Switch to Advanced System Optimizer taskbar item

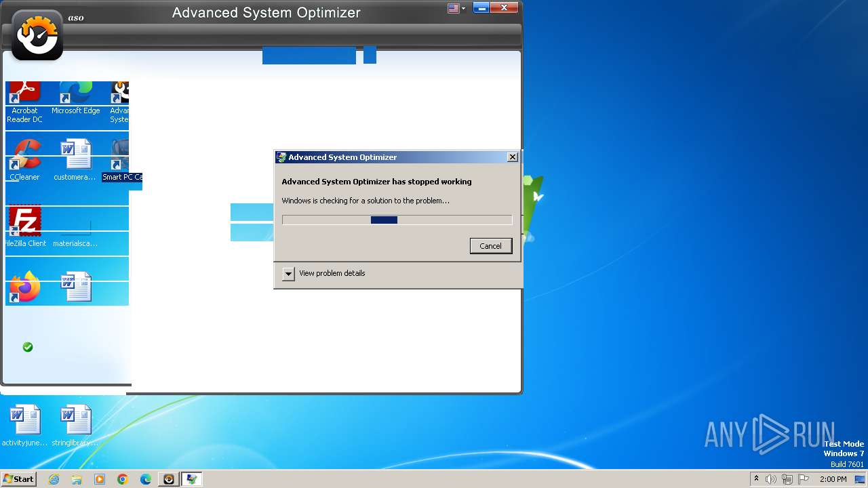[169, 479]
